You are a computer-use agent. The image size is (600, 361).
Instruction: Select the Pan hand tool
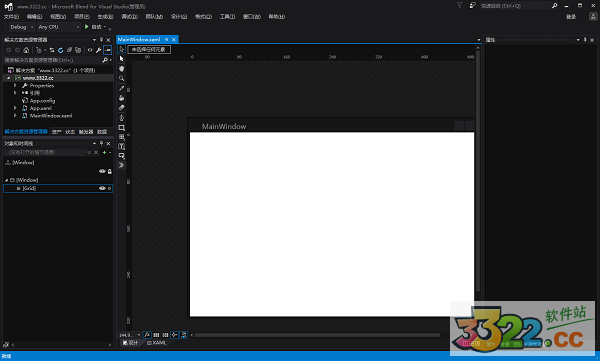tap(122, 69)
